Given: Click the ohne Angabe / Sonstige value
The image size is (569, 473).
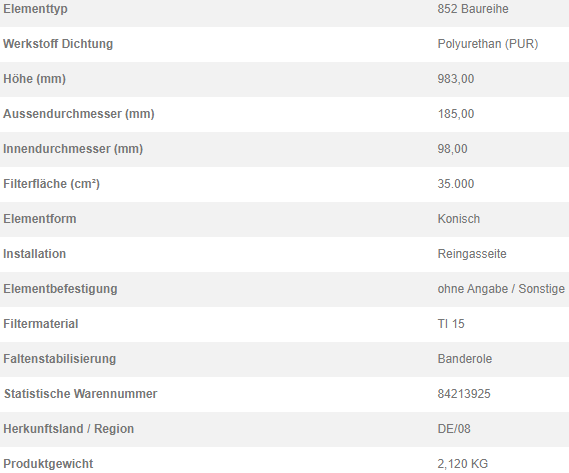Looking at the screenshot, I should point(501,289).
